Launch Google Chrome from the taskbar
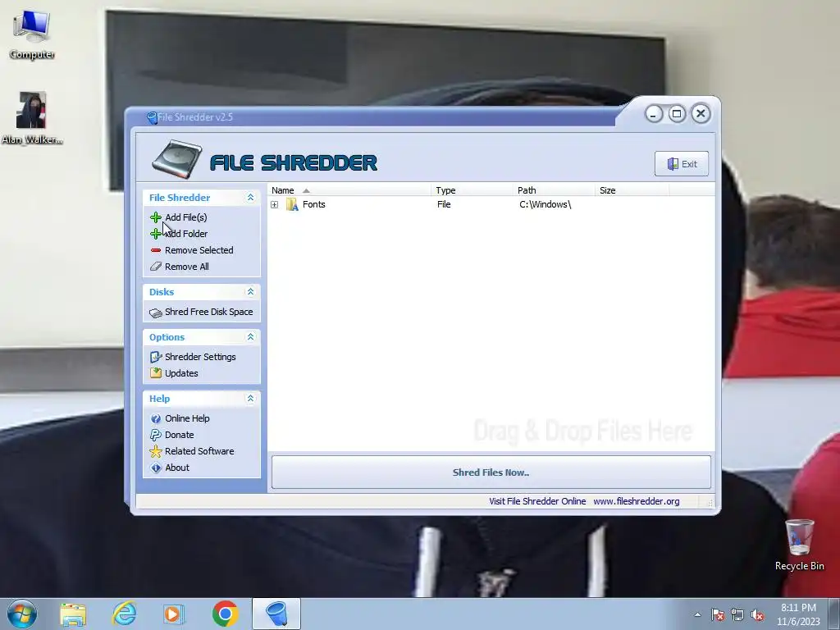The image size is (840, 630). click(x=225, y=614)
